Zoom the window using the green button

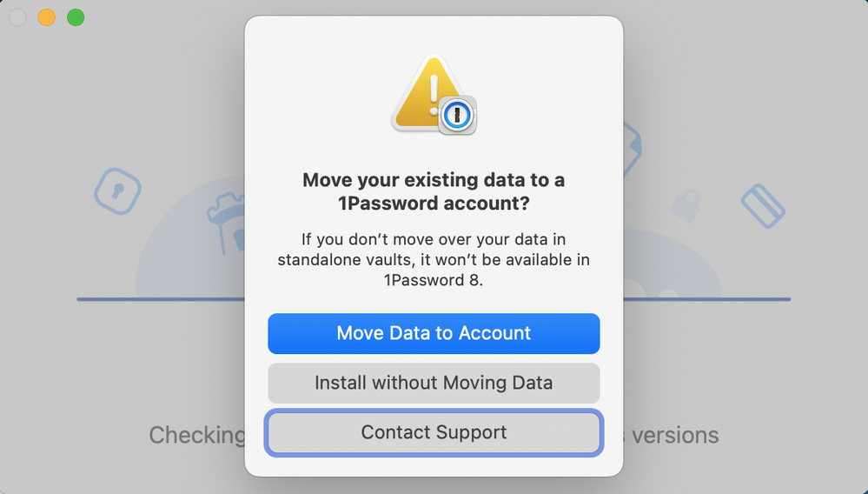pyautogui.click(x=76, y=17)
